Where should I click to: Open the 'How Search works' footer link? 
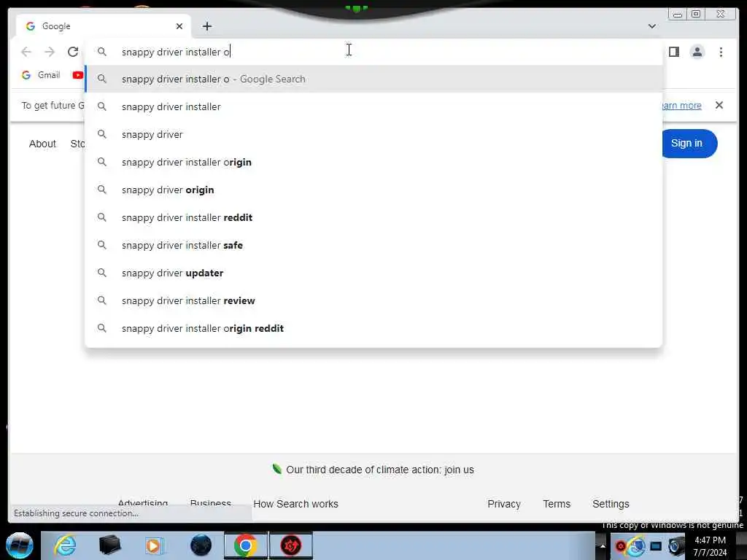(x=296, y=504)
